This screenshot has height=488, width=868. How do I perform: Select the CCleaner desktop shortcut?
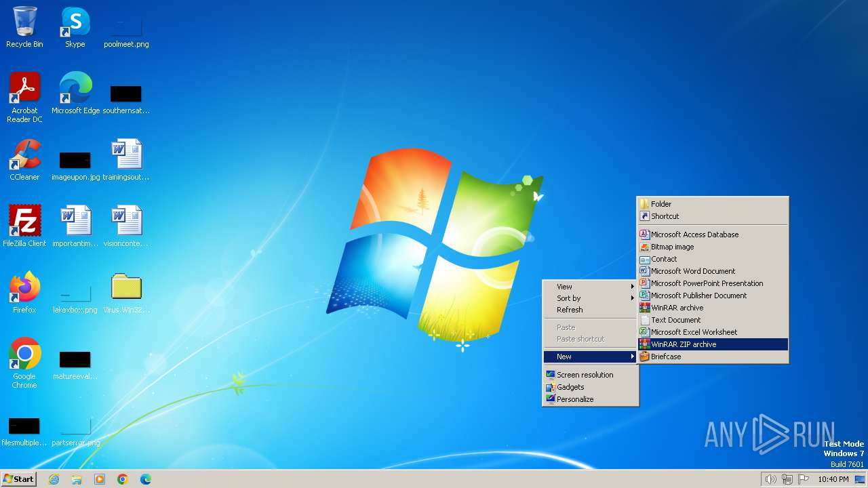click(x=24, y=159)
